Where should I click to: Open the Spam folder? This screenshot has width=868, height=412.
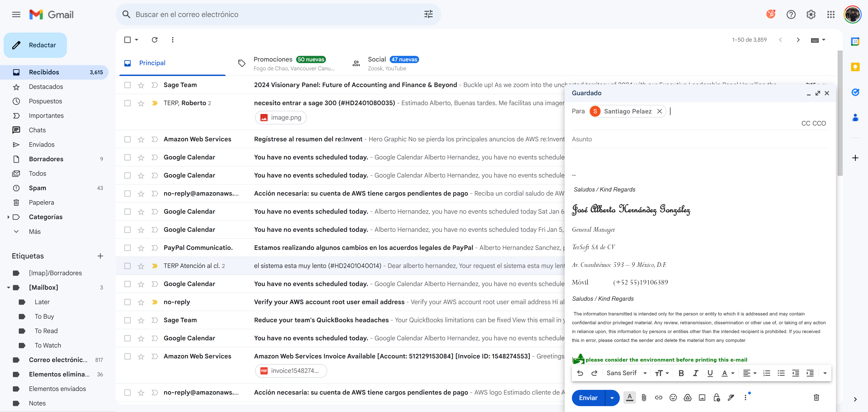coord(37,188)
